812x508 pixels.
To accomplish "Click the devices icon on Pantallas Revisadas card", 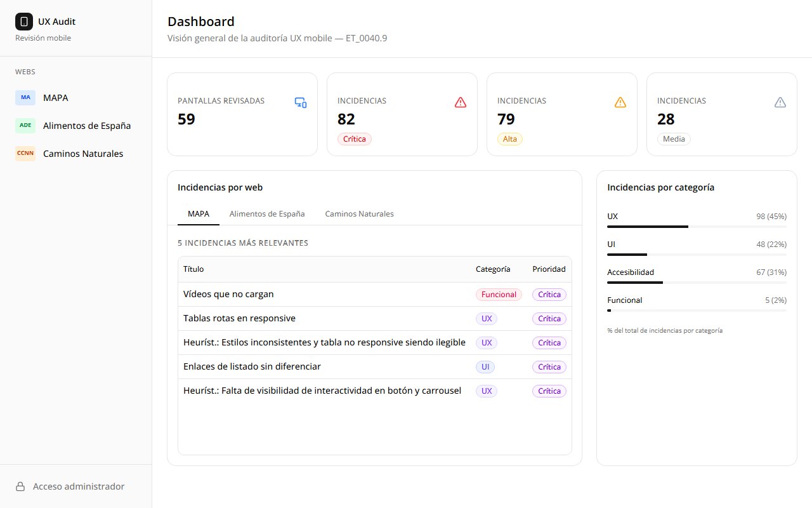I will point(301,102).
